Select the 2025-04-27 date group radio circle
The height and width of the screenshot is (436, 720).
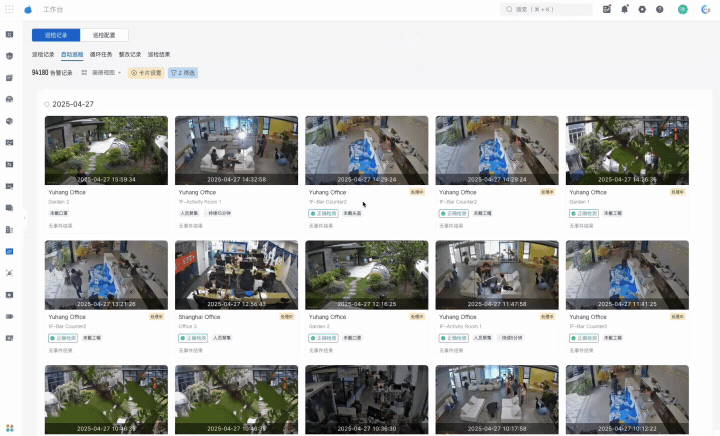tap(46, 104)
